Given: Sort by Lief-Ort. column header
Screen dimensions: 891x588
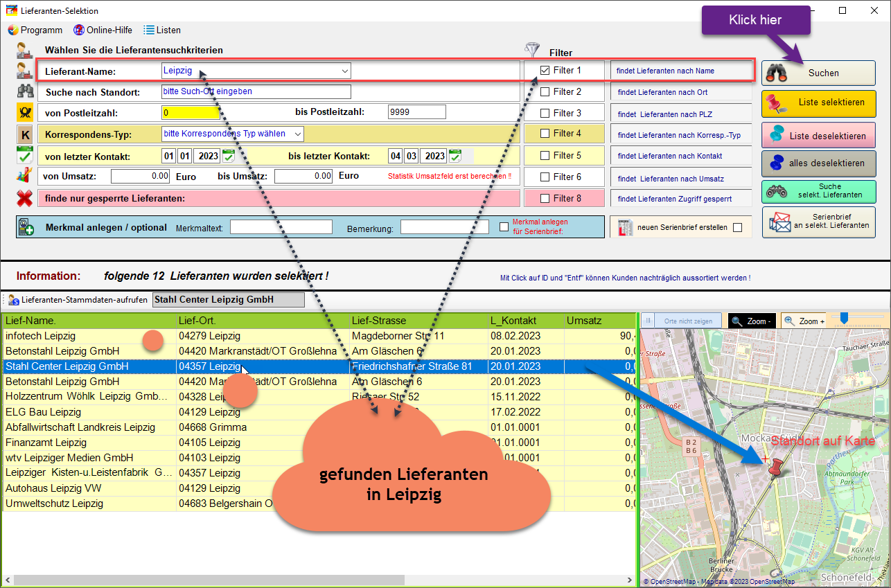Looking at the screenshot, I should 263,321.
